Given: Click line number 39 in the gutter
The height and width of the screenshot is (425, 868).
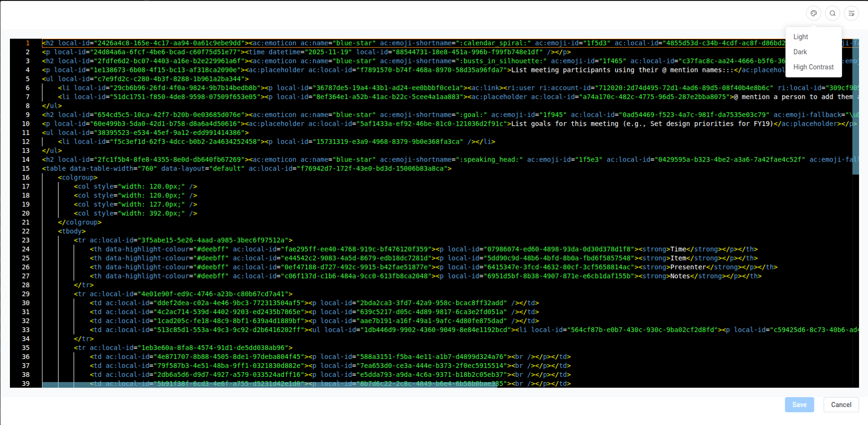Looking at the screenshot, I should point(26,384).
